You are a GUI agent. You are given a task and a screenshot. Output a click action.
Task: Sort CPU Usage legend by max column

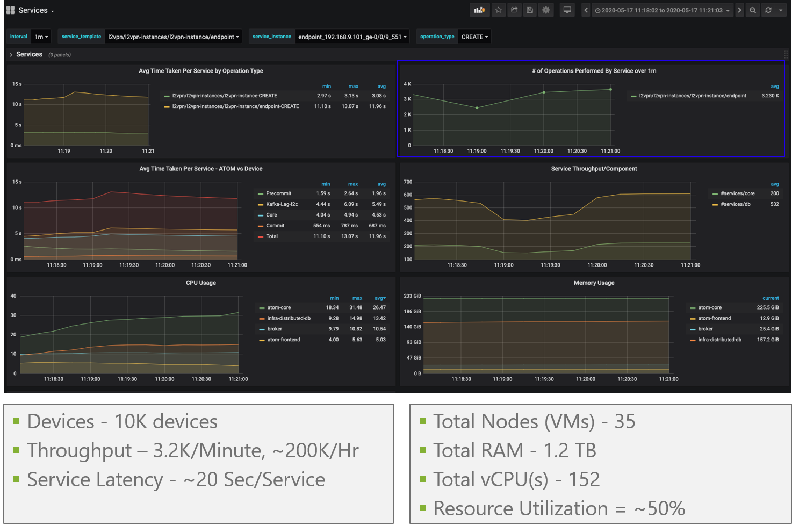(357, 298)
